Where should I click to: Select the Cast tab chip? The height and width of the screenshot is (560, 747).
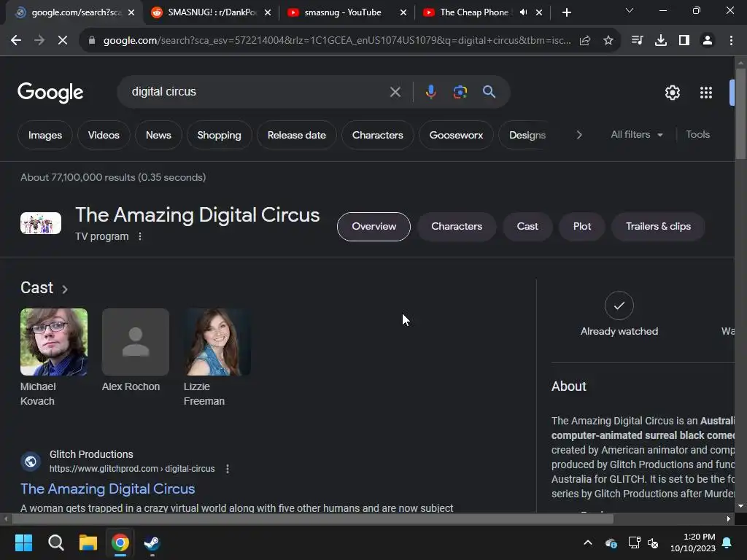tap(527, 227)
